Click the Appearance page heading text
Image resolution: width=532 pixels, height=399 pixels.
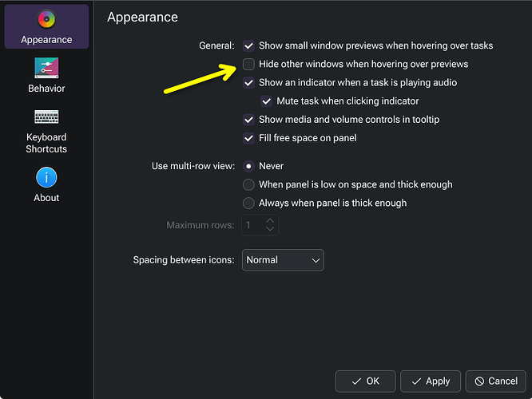pos(142,18)
